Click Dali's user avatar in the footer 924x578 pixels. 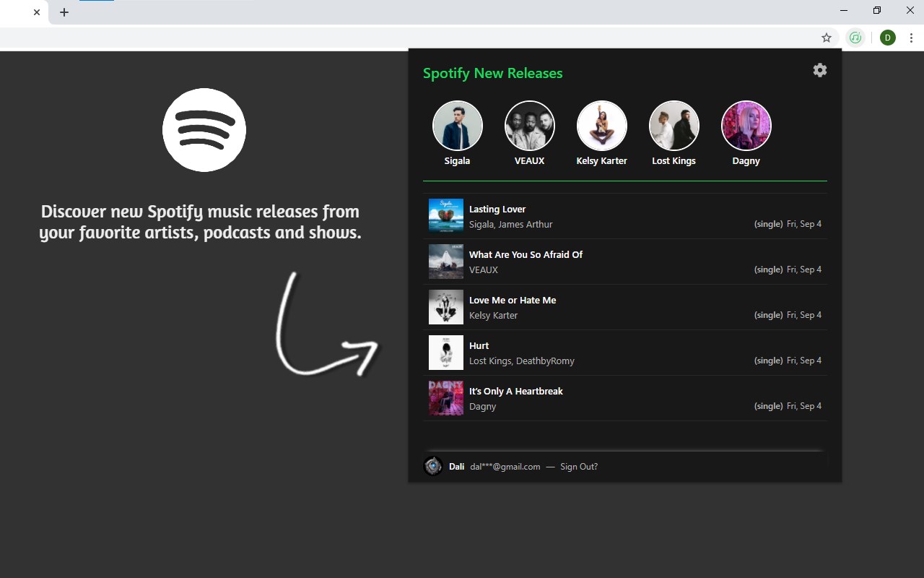tap(433, 466)
